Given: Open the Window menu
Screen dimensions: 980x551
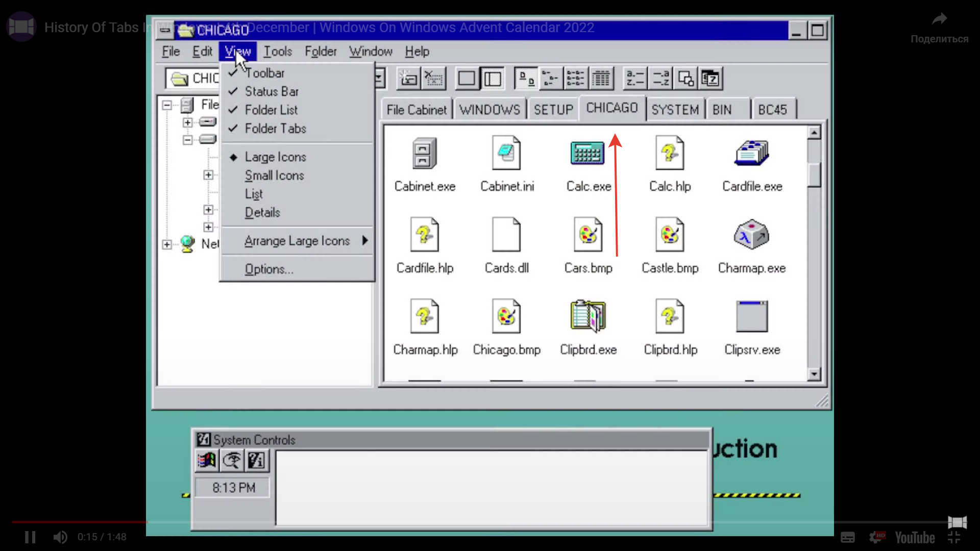Looking at the screenshot, I should [x=371, y=52].
